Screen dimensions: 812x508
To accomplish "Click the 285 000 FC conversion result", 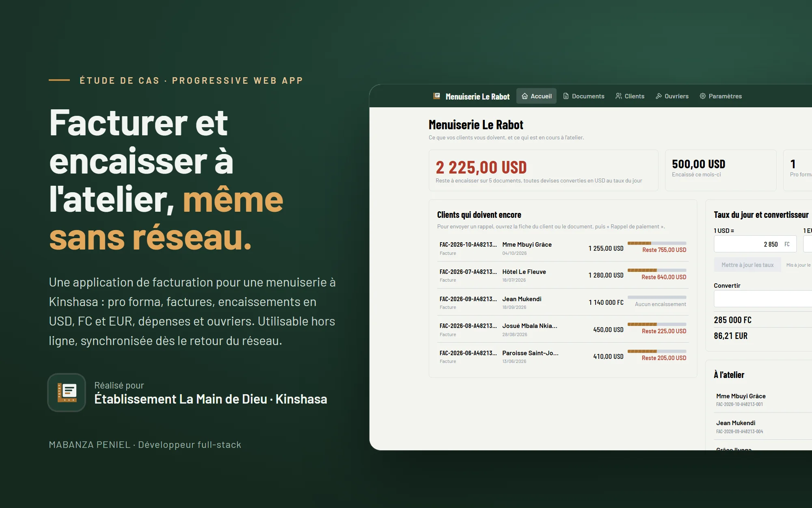I will (733, 320).
